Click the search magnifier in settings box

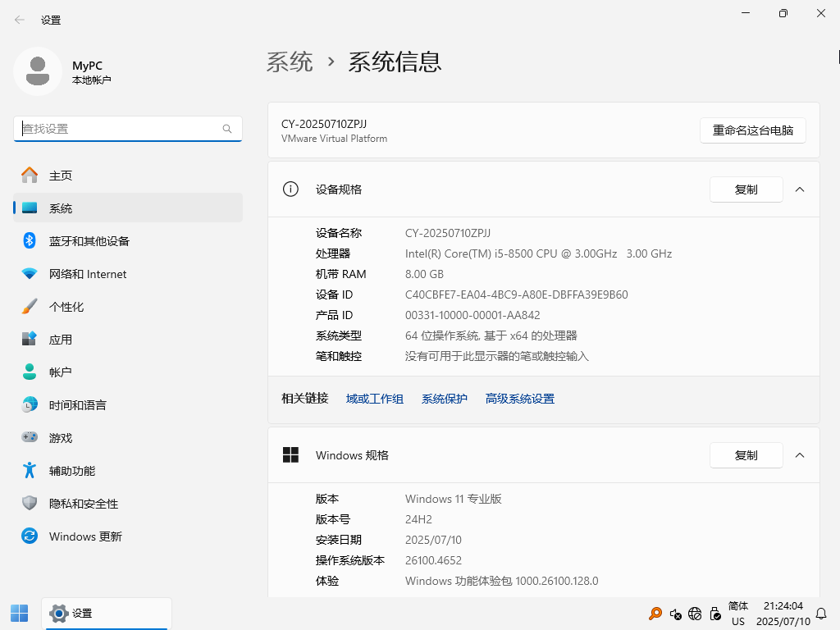tap(227, 129)
